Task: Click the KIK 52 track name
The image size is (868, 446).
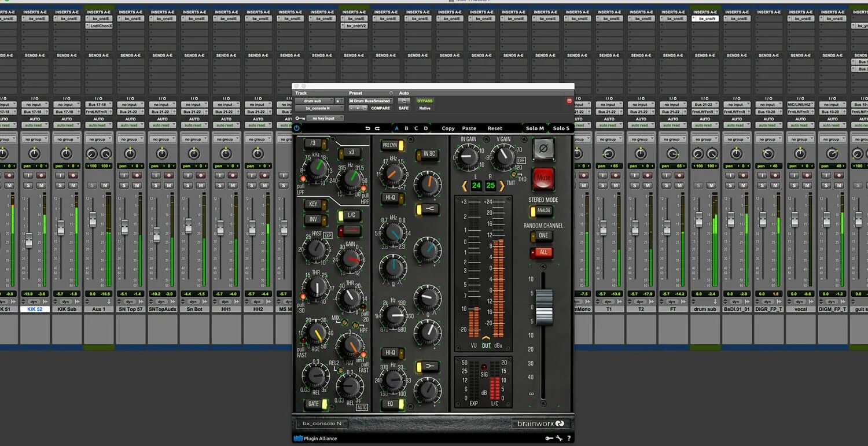Action: pyautogui.click(x=35, y=309)
